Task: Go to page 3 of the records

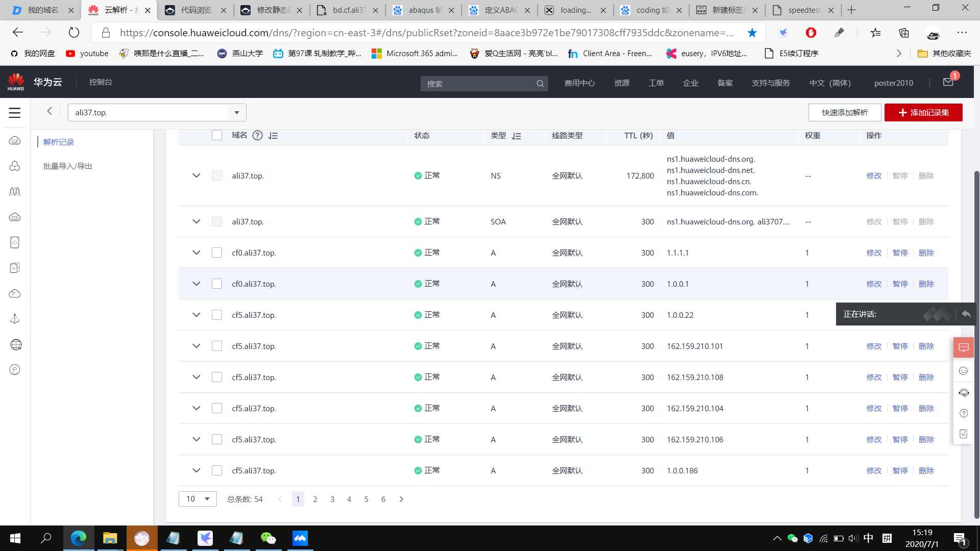Action: tap(332, 499)
